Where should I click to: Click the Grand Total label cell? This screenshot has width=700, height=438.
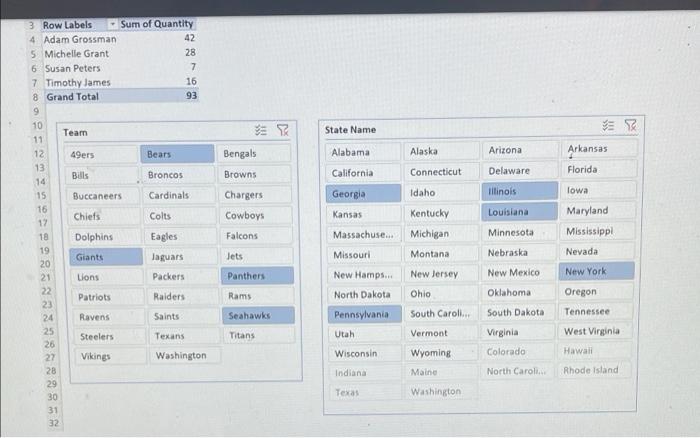coord(73,97)
